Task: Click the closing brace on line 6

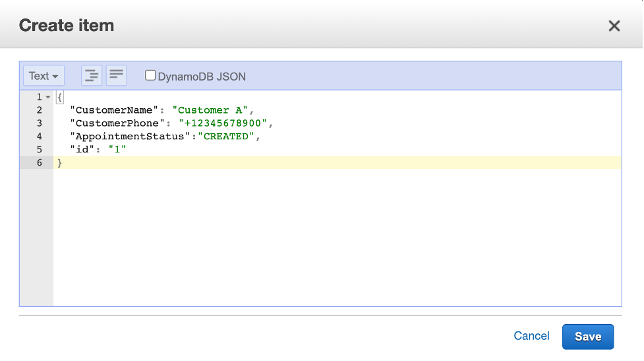Action: (59, 163)
